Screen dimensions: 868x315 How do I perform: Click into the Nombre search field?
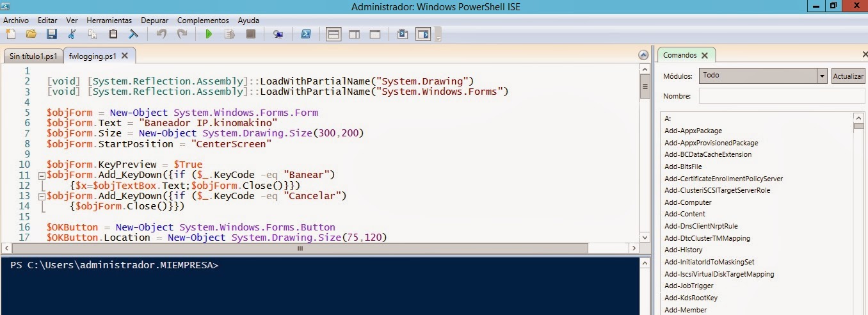point(781,96)
